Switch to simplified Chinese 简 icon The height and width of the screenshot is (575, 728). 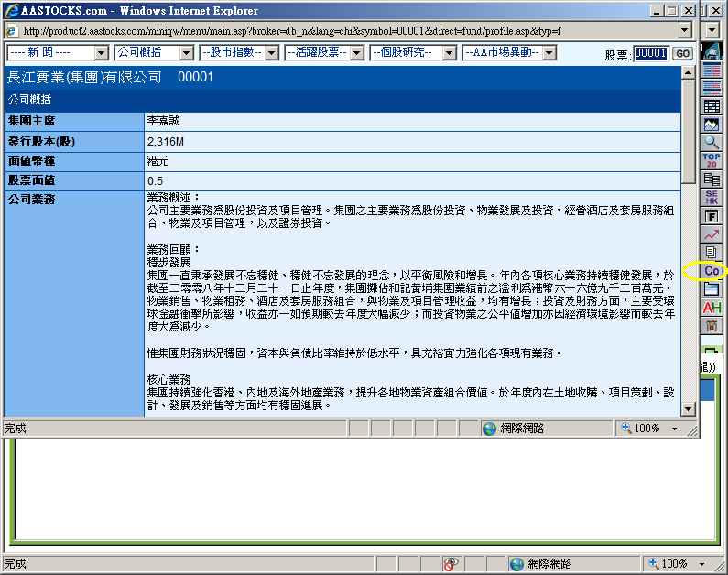(712, 325)
